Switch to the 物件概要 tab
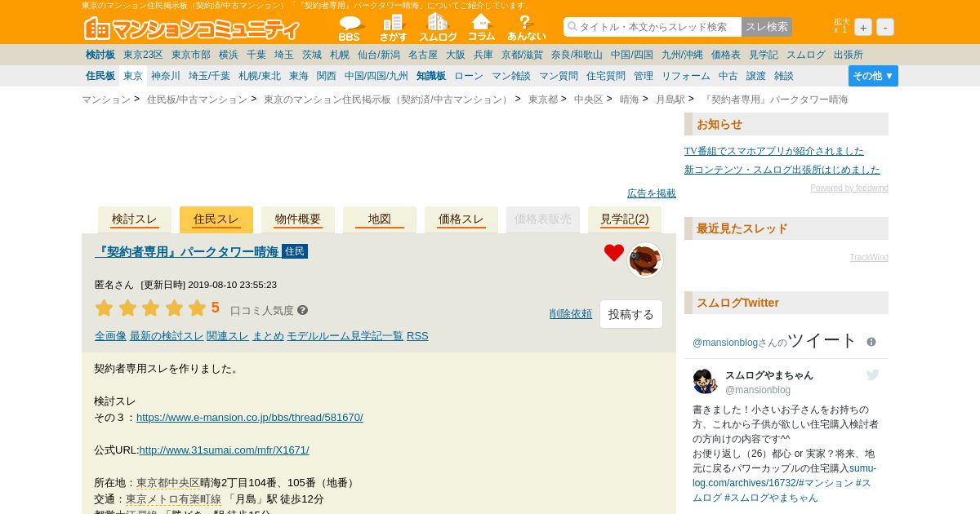This screenshot has width=980, height=514. [x=298, y=219]
